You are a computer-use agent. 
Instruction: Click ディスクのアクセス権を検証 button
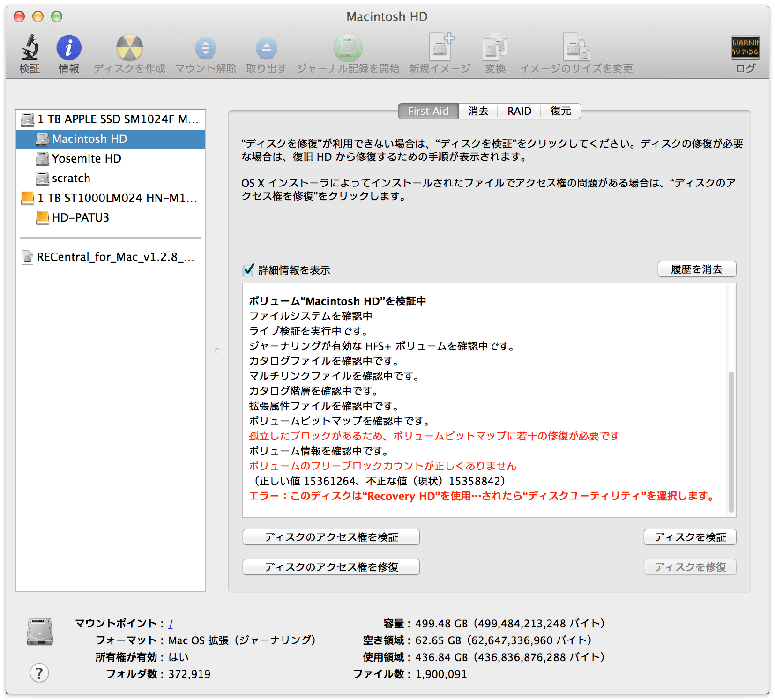point(331,537)
